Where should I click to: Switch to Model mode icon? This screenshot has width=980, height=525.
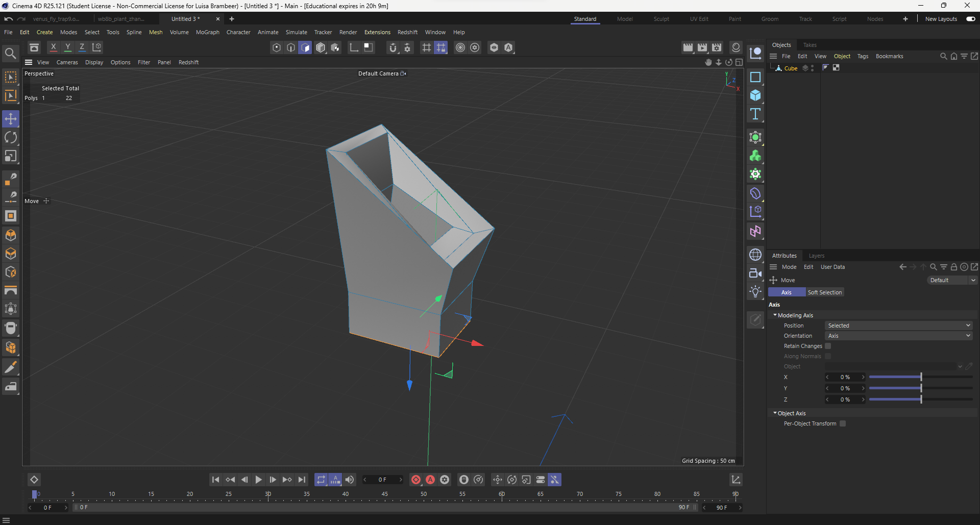pos(321,47)
